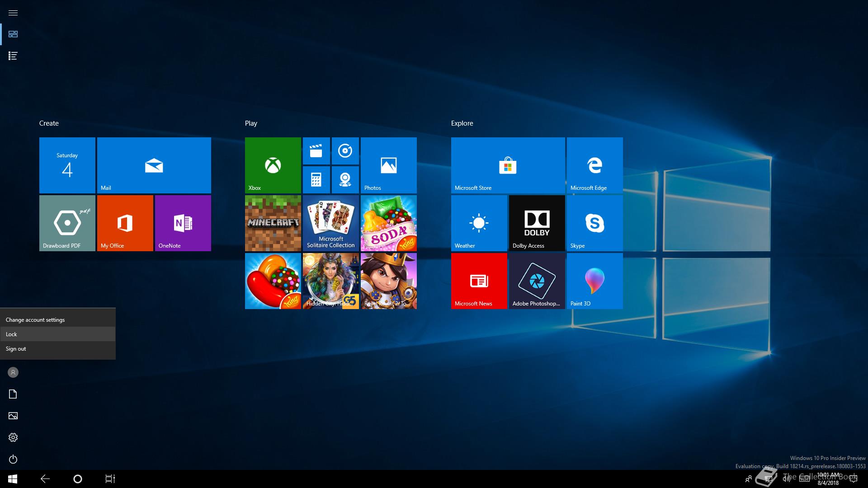Open the Pictures folder icon
This screenshot has width=868, height=488.
click(x=13, y=416)
